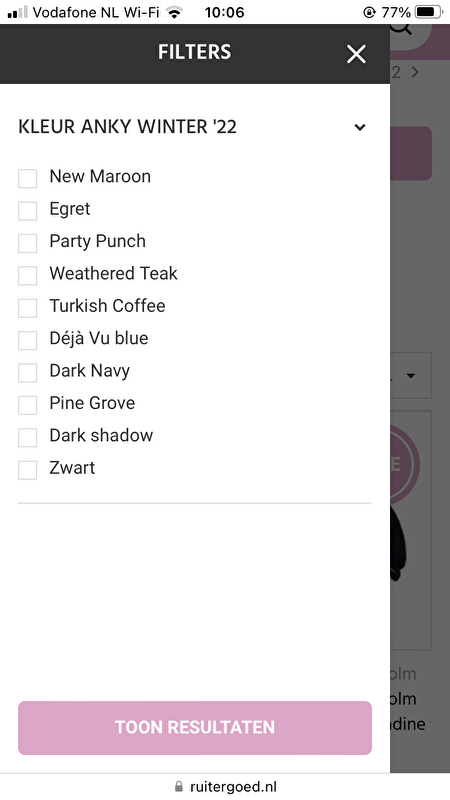Image resolution: width=450 pixels, height=800 pixels.
Task: Tap the search magnifier icon behind overlay
Action: coord(402,29)
